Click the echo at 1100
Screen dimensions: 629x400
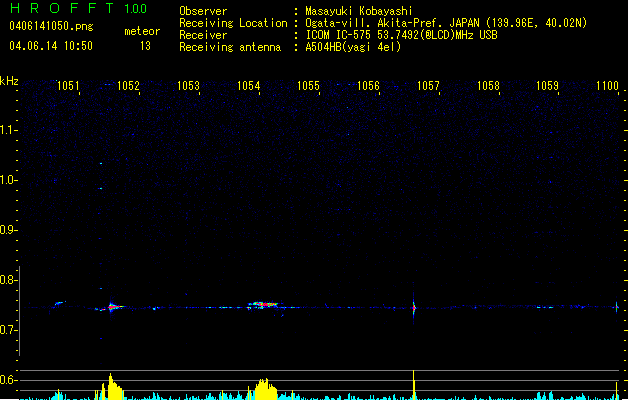tap(617, 307)
